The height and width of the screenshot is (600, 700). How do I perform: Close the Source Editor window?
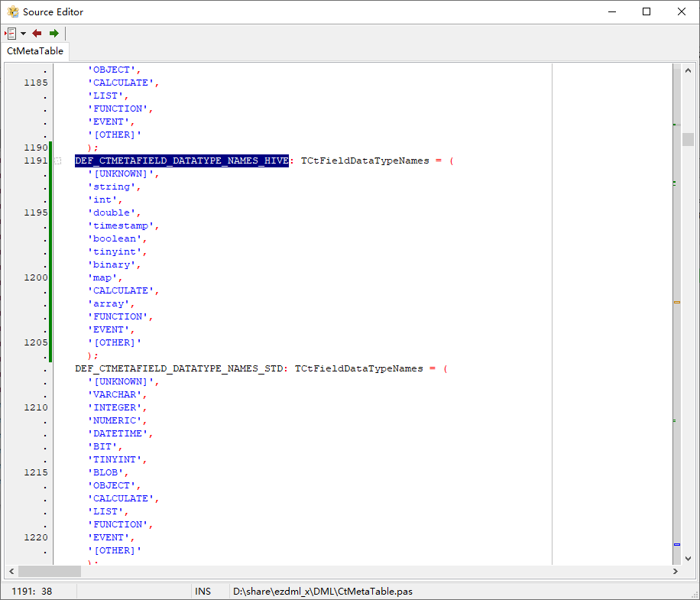681,11
